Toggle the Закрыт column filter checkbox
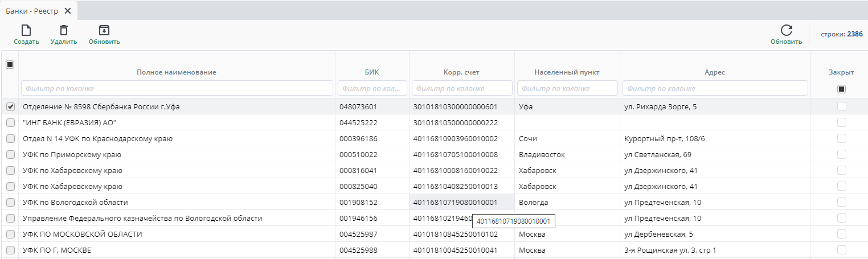 coord(841,89)
